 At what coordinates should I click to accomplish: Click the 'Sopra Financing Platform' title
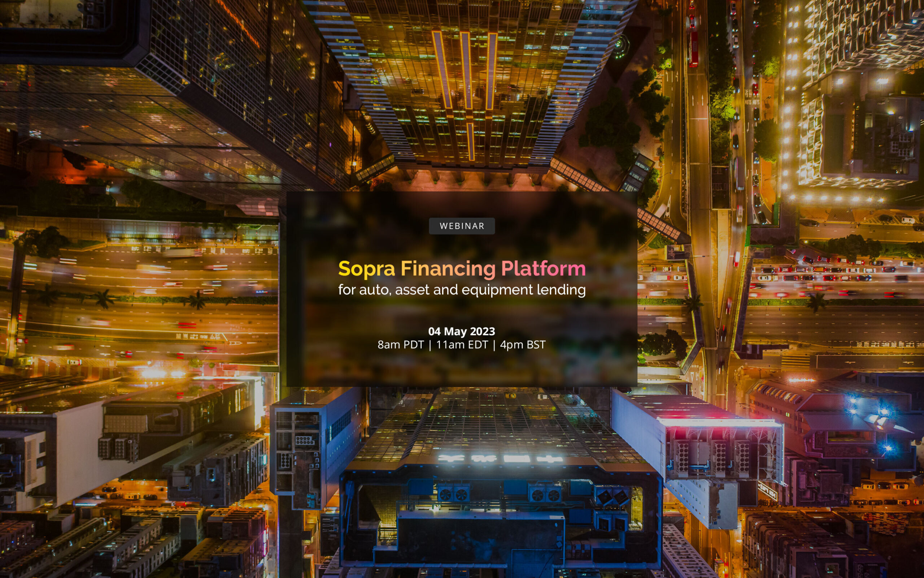pyautogui.click(x=462, y=268)
